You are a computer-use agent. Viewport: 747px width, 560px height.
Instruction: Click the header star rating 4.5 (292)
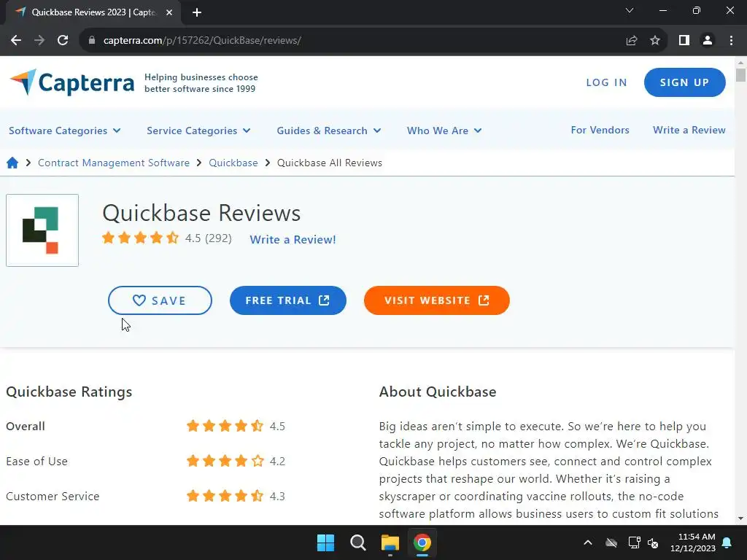(167, 238)
